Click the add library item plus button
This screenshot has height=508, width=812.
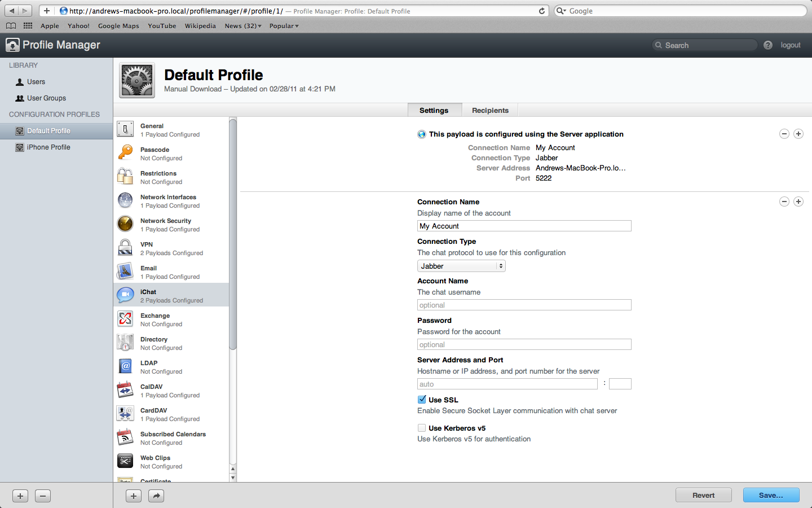pyautogui.click(x=20, y=496)
